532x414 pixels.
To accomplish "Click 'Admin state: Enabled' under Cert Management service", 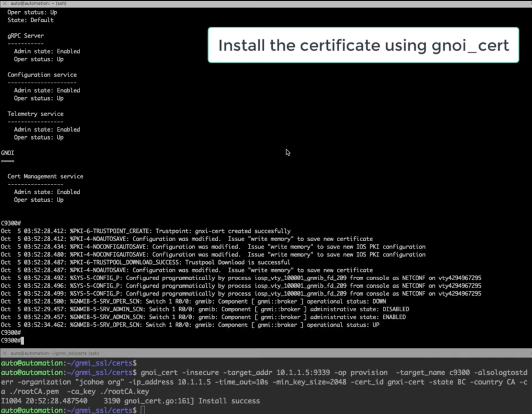I will (x=47, y=192).
